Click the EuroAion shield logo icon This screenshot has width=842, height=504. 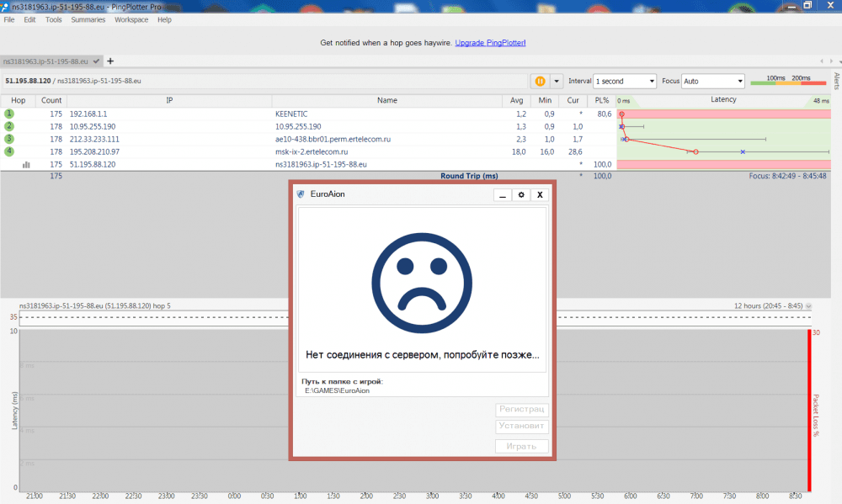[301, 194]
